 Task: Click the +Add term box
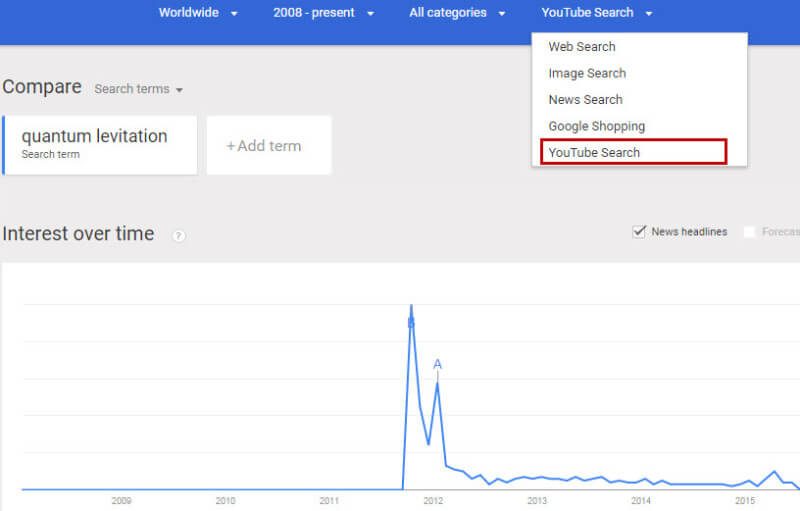point(269,145)
